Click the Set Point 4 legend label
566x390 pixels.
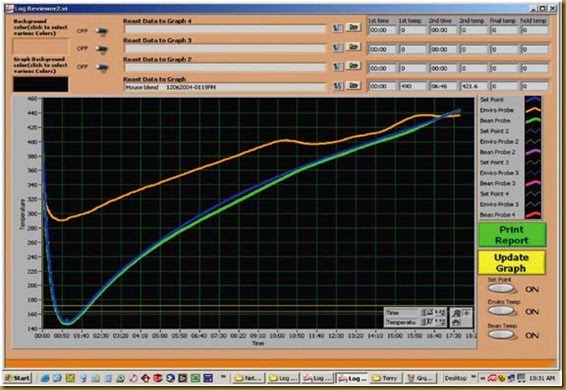click(x=494, y=194)
